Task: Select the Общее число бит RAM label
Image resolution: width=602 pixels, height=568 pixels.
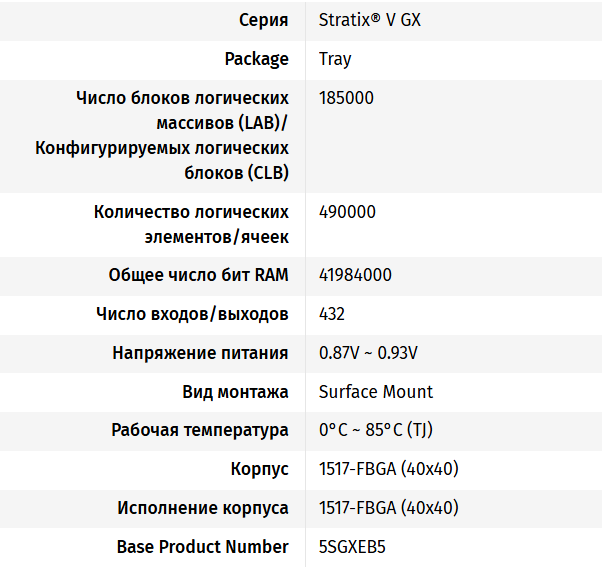Action: click(198, 275)
